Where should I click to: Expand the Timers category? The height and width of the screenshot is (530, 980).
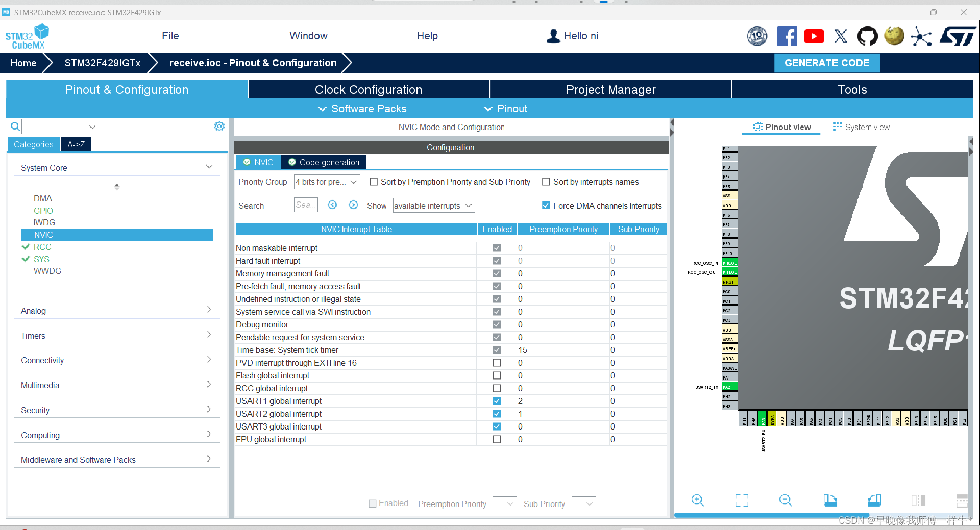coord(209,335)
